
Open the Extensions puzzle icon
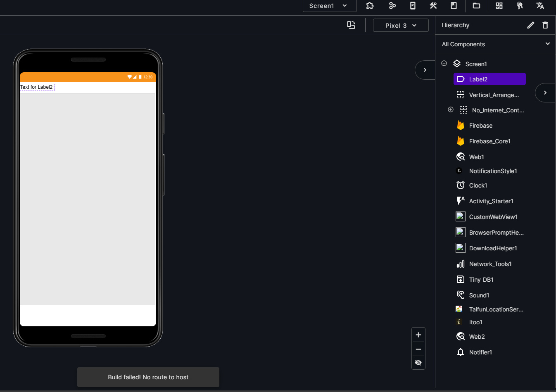370,6
